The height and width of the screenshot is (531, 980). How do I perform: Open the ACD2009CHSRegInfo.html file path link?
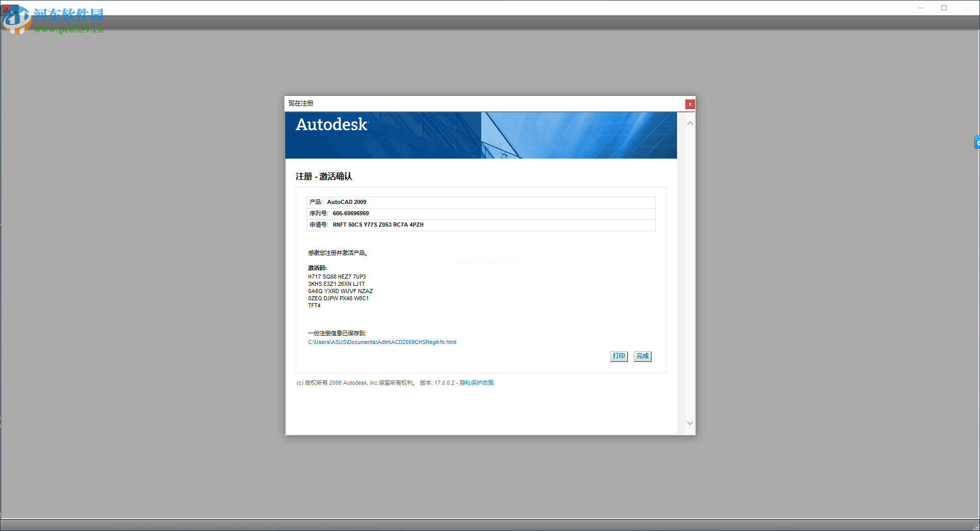(382, 342)
